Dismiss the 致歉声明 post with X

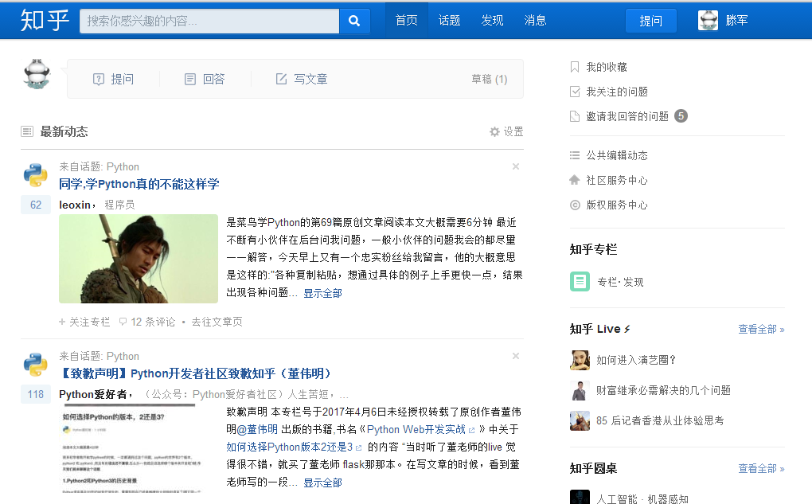tap(516, 356)
